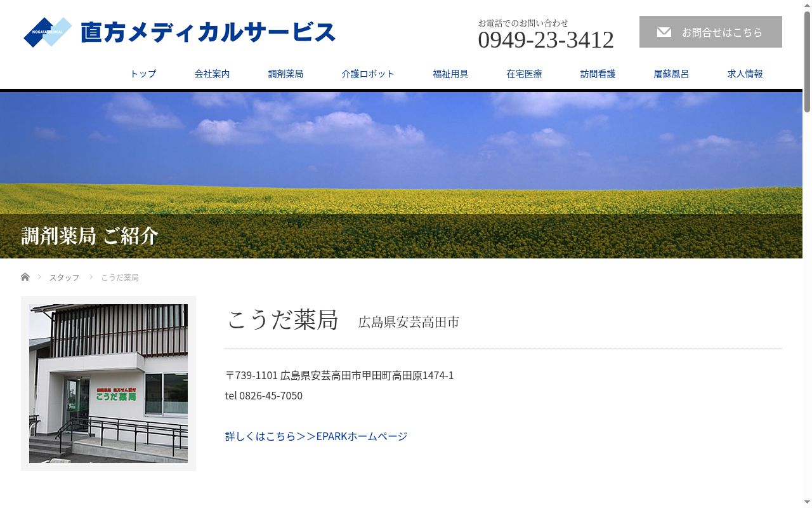Click the 〒739-1101 address line
The width and height of the screenshot is (812, 508).
pos(339,375)
